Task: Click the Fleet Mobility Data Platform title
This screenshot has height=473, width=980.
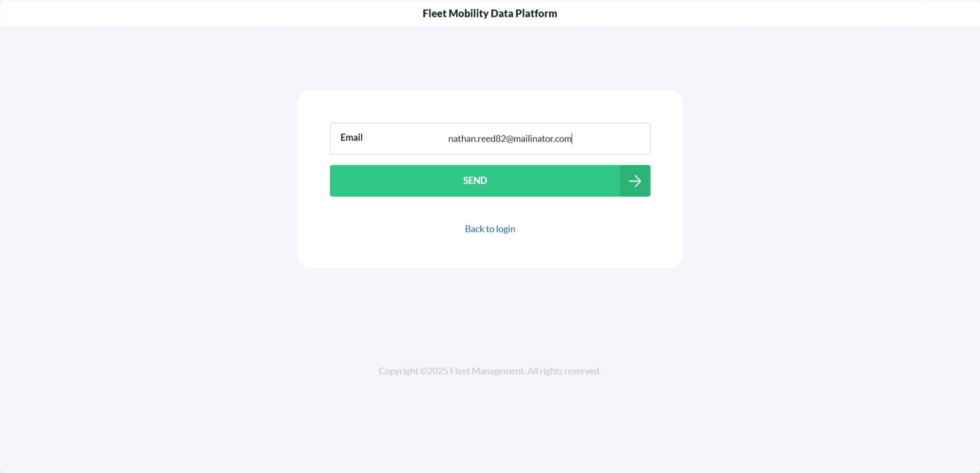Action: coord(489,13)
